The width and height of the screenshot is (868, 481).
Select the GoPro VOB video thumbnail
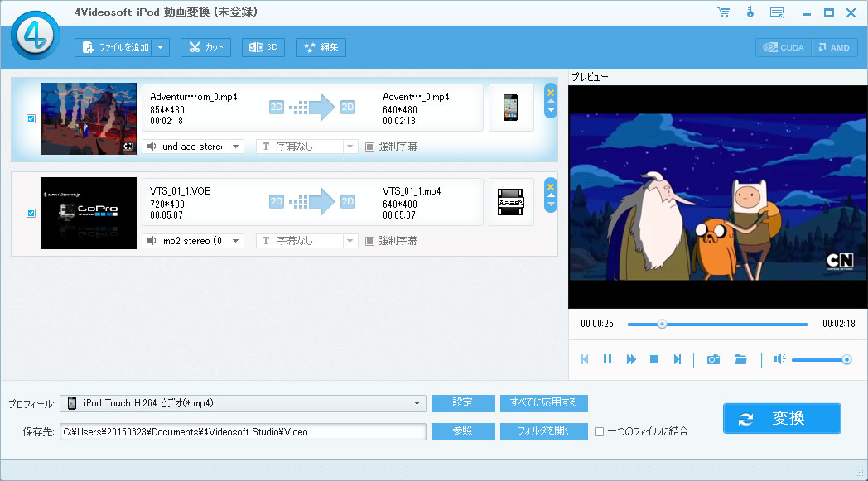(x=89, y=213)
